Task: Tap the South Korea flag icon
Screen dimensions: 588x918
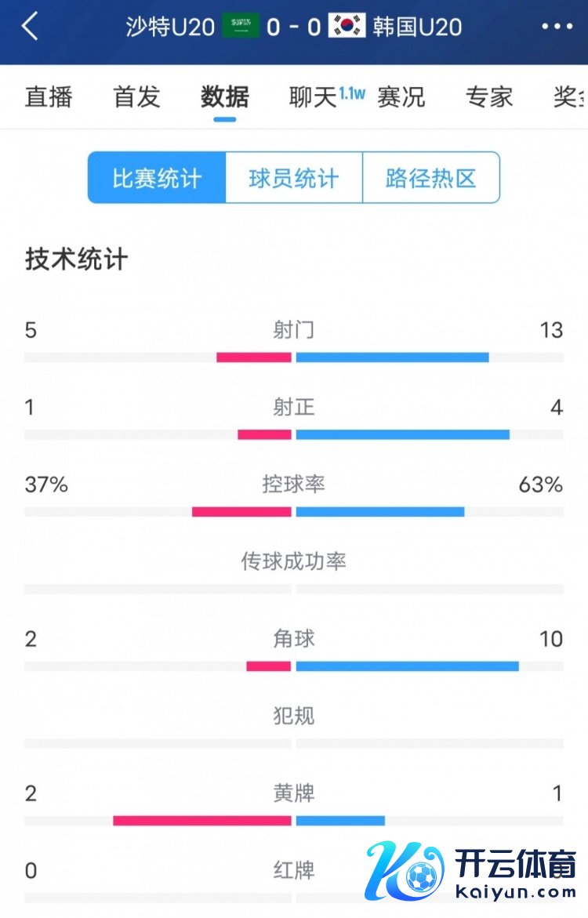Action: (x=347, y=27)
